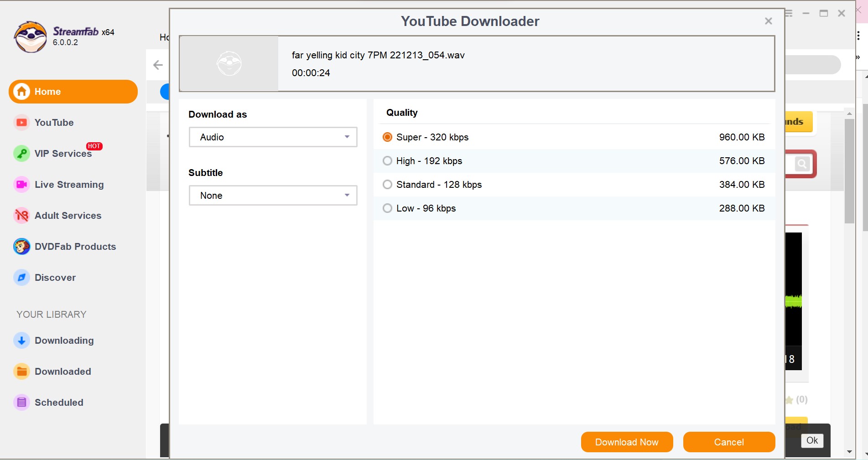
Task: Click the Adult Services 18 icon
Action: pyautogui.click(x=21, y=216)
